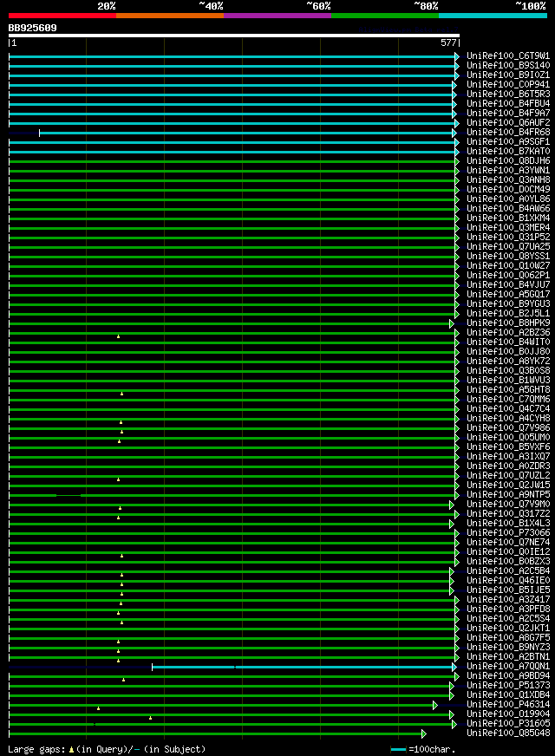Select the yellow gap marker for Q7UZL2
Image resolution: width=555 pixels, height=756 pixels.
[x=118, y=479]
